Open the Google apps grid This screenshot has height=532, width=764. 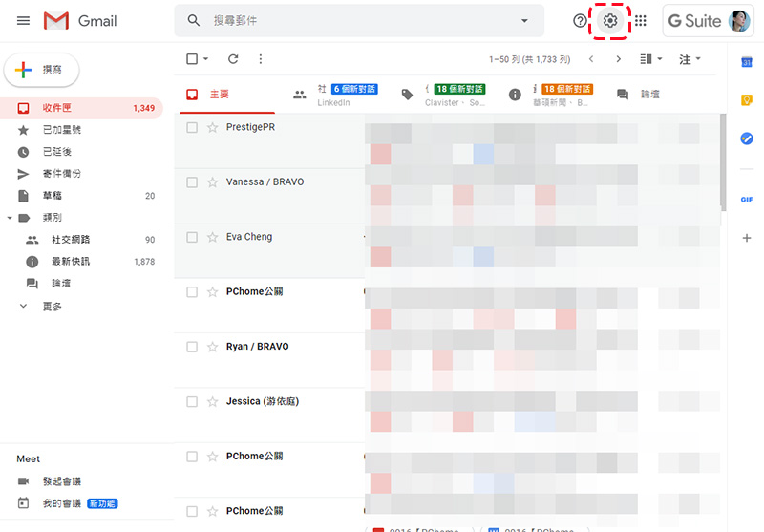[641, 21]
